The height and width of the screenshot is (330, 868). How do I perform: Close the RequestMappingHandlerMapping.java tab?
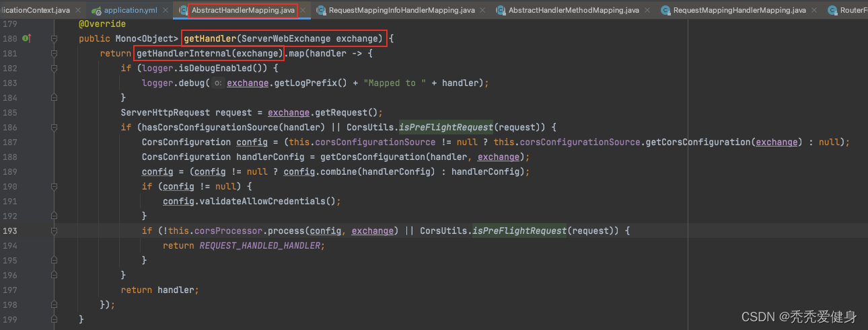(x=813, y=11)
